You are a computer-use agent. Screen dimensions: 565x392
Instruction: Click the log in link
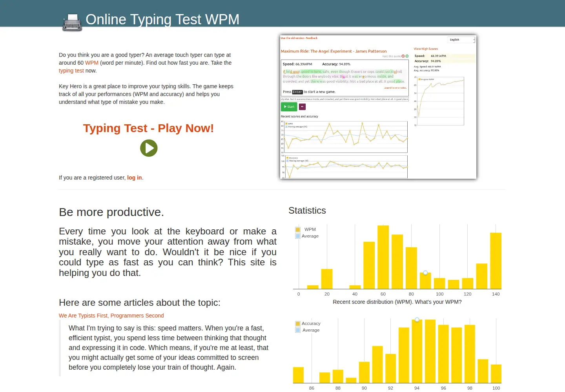click(135, 178)
